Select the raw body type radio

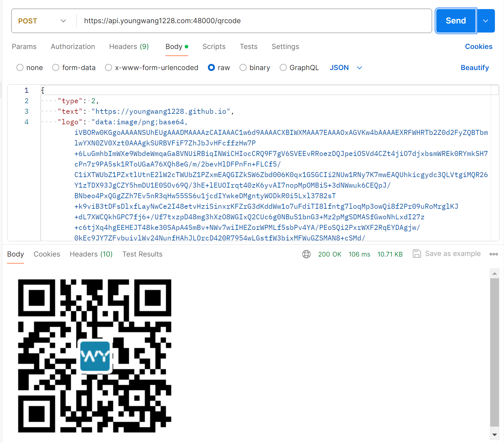point(211,68)
